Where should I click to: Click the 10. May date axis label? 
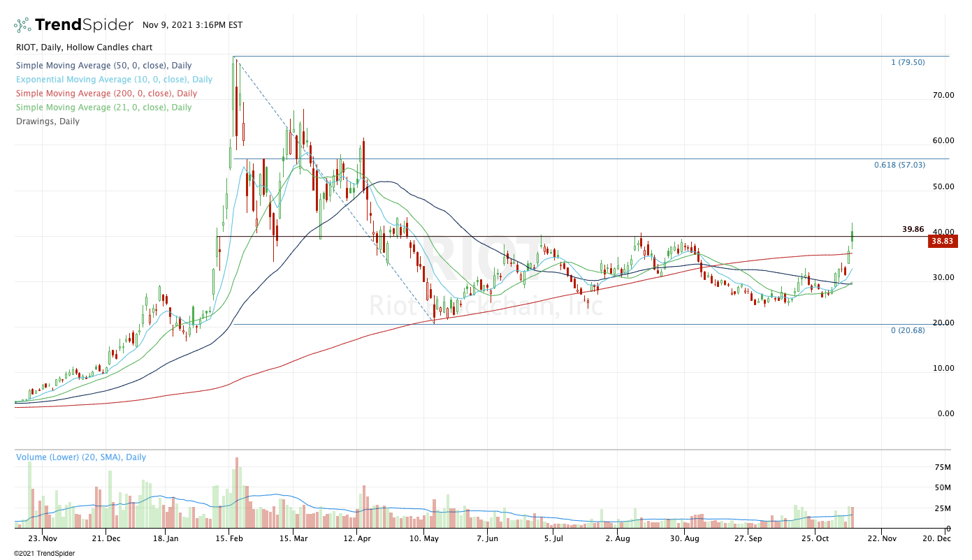pos(424,538)
